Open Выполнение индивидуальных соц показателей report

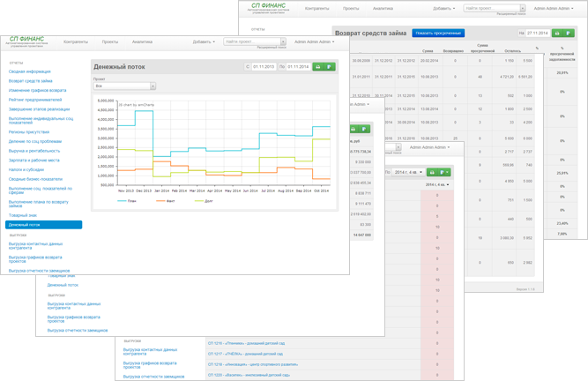click(41, 120)
